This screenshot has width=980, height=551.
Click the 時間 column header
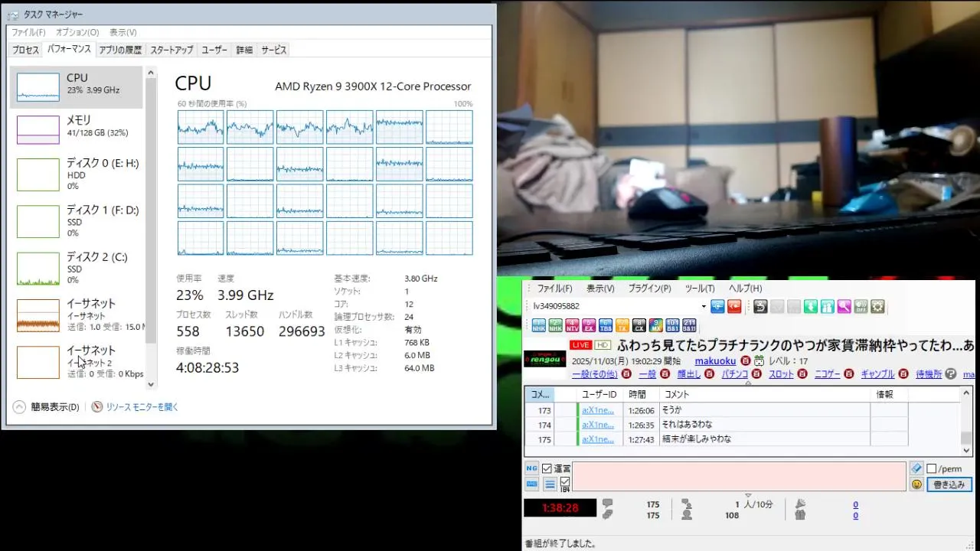coord(642,395)
